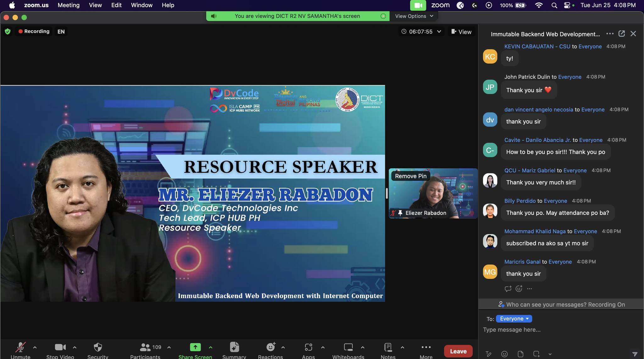Open the Wi-Fi status menu
This screenshot has width=644, height=359.
(x=539, y=5)
